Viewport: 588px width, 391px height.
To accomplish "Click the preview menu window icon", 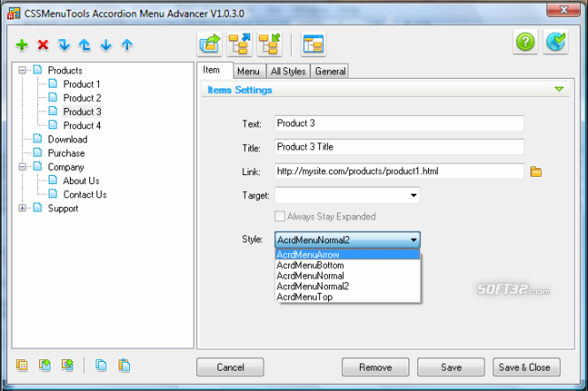I will [x=313, y=44].
